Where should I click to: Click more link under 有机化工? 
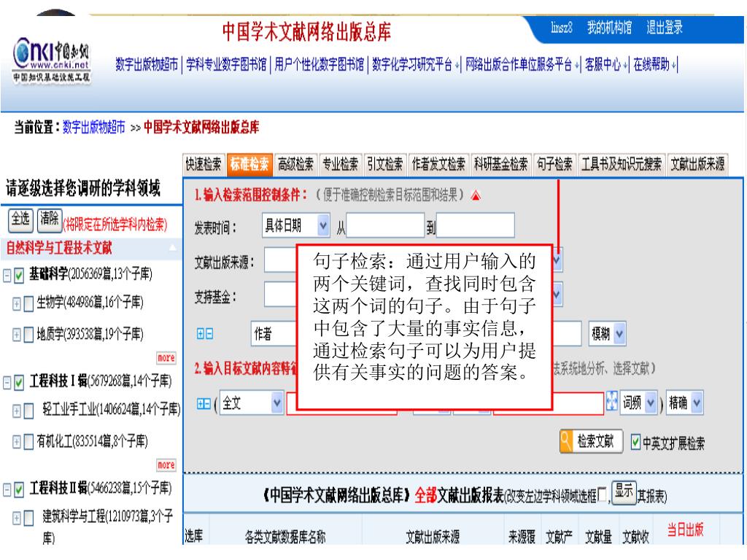pos(166,464)
